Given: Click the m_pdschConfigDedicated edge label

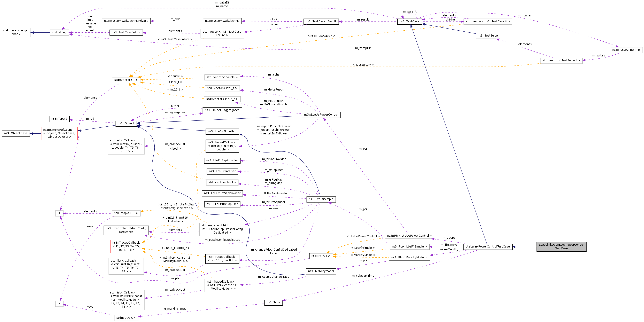Looking at the screenshot, I should click(x=222, y=240).
